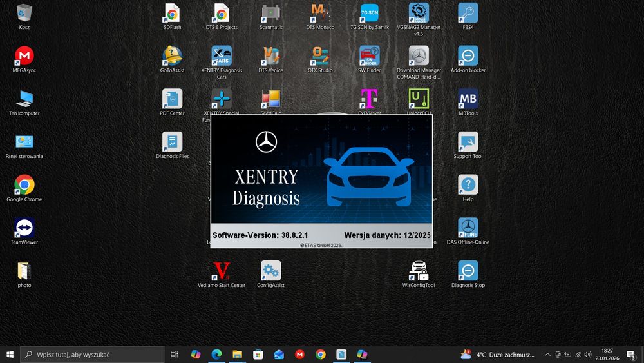Open Microsoft Edge from taskbar
Image resolution: width=644 pixels, height=363 pixels.
click(216, 355)
